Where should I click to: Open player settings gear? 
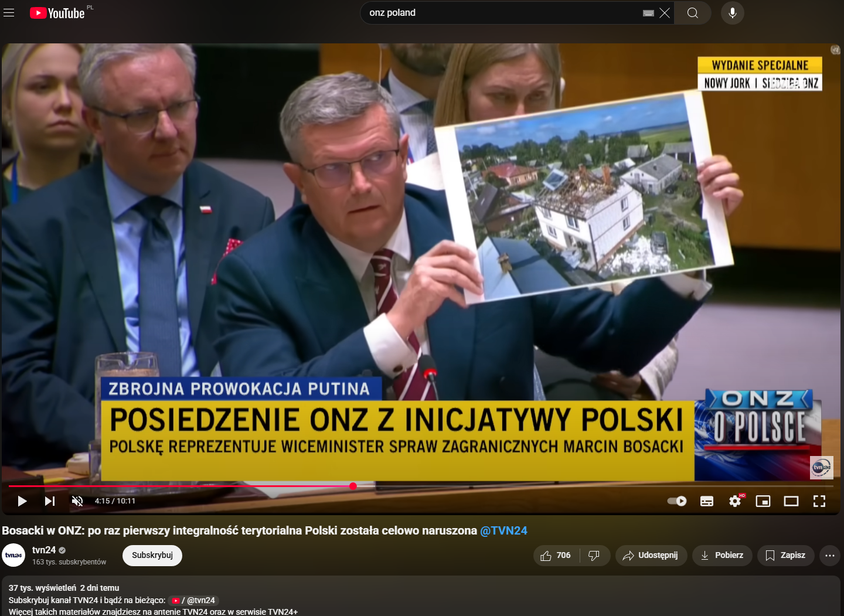click(735, 501)
